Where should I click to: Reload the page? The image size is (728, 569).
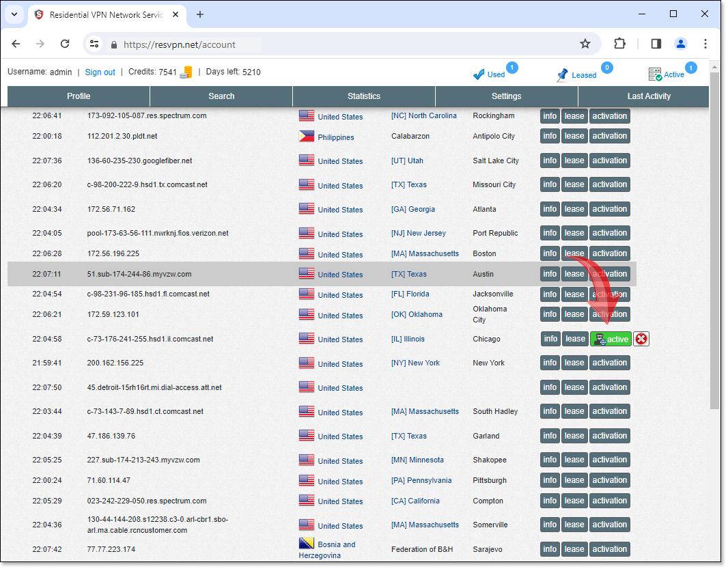click(65, 44)
